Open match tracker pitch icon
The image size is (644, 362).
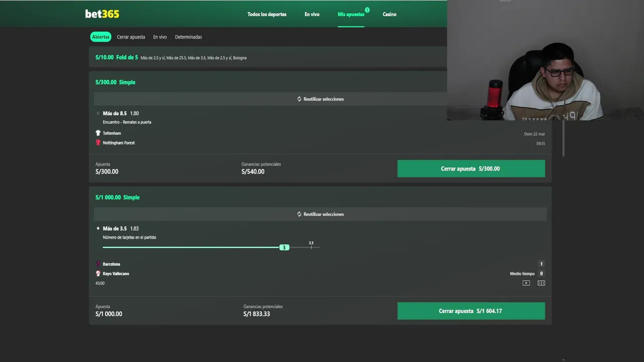pos(541,283)
